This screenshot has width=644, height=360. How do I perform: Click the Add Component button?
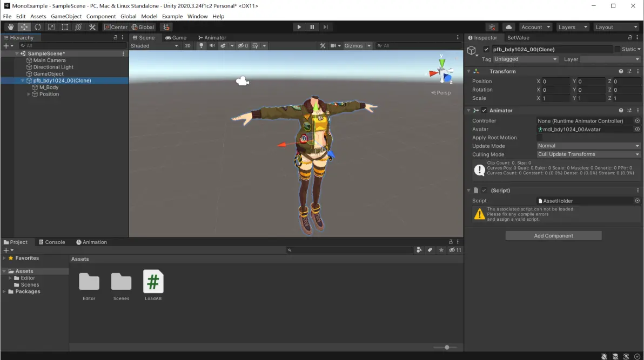point(553,236)
